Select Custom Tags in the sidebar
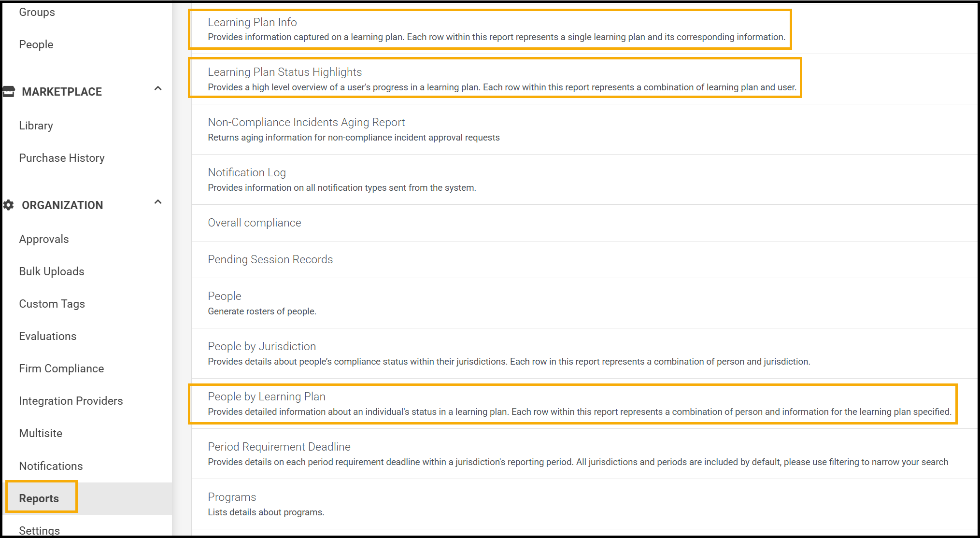Viewport: 980px width, 538px height. tap(52, 304)
